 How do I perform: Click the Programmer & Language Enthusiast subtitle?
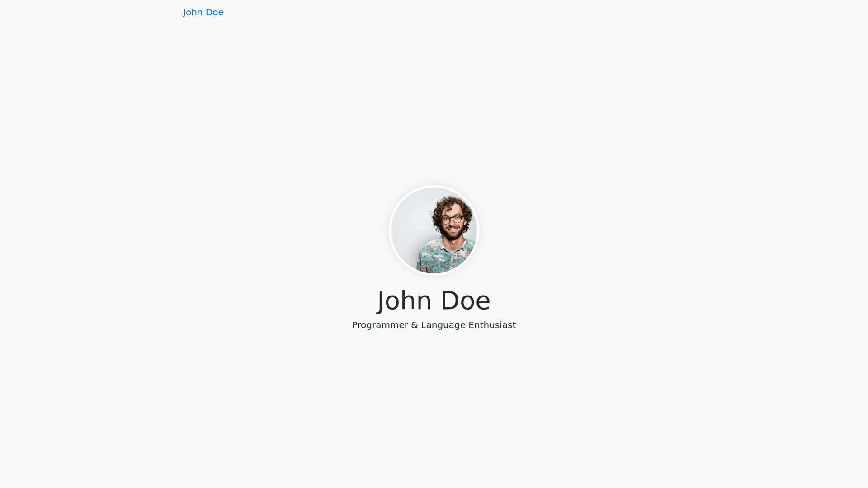click(x=434, y=325)
